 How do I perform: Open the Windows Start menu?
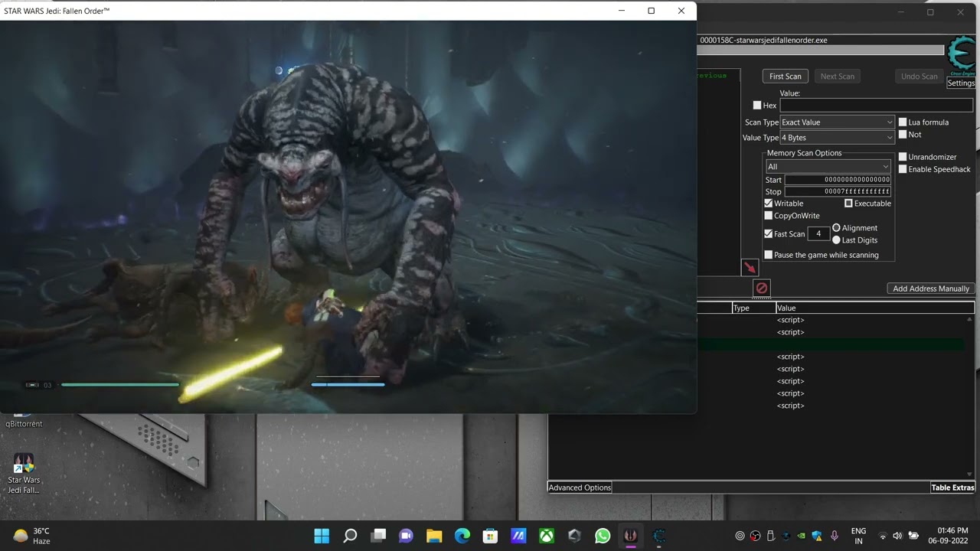coord(322,536)
